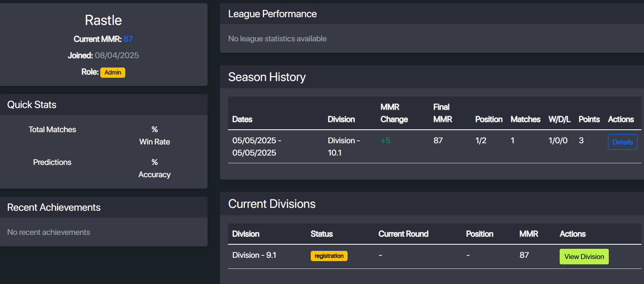Click the Final MMR column header
Image resolution: width=644 pixels, height=284 pixels.
coord(443,113)
